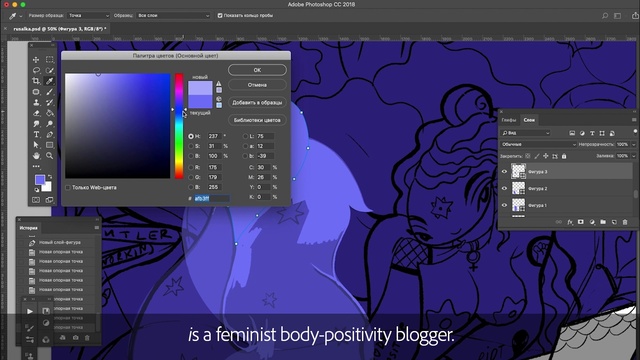This screenshot has height=360, width=640.
Task: Open the Образец Все слои dropdown
Action: pos(173,16)
